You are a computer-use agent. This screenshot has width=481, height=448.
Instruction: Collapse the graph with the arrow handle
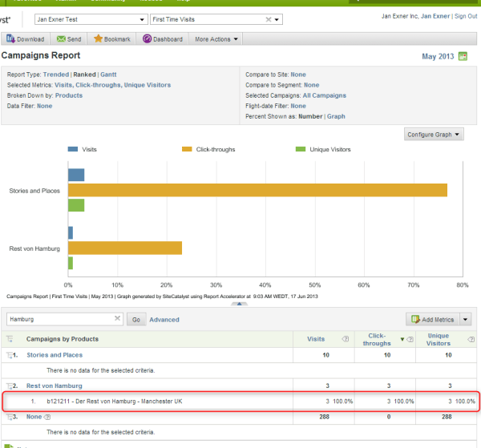click(x=239, y=304)
